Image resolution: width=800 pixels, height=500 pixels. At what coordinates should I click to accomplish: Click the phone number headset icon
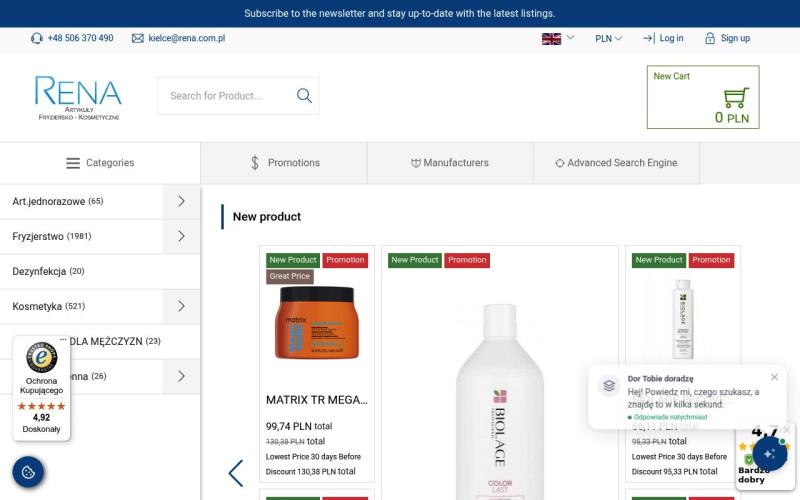(37, 39)
